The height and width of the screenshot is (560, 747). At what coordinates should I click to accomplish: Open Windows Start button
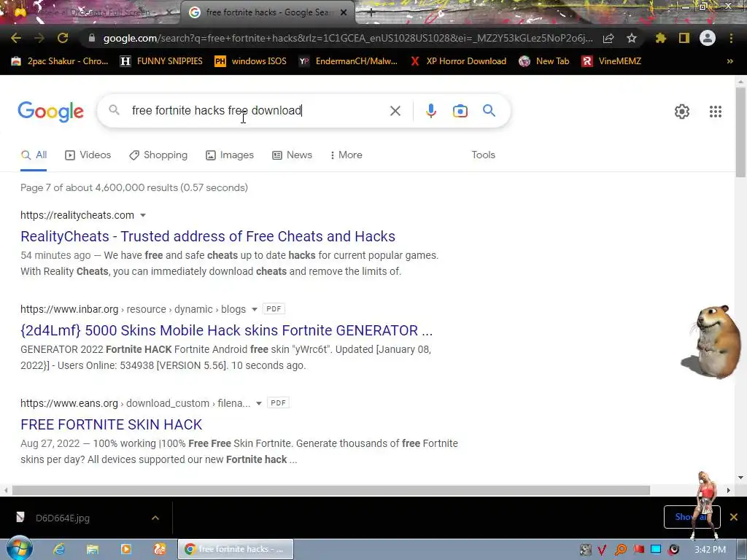click(x=20, y=549)
